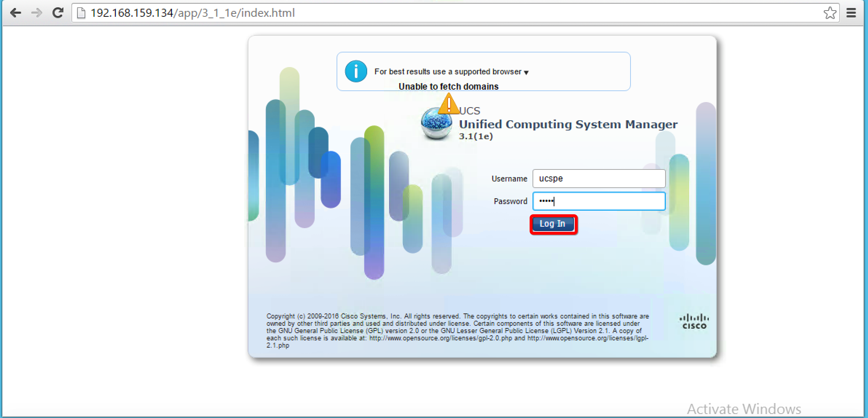Viewport: 868px width, 418px height.
Task: Click the orange warning triangle icon
Action: [x=449, y=103]
